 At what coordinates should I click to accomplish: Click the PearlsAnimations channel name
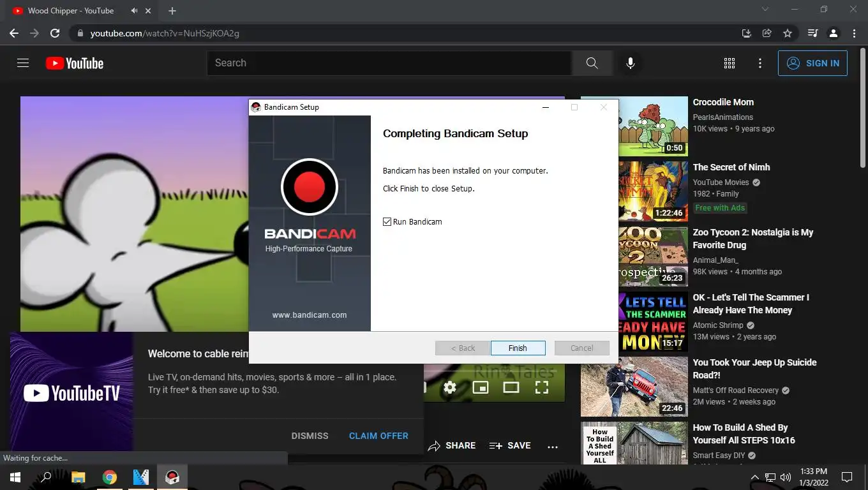coord(723,117)
